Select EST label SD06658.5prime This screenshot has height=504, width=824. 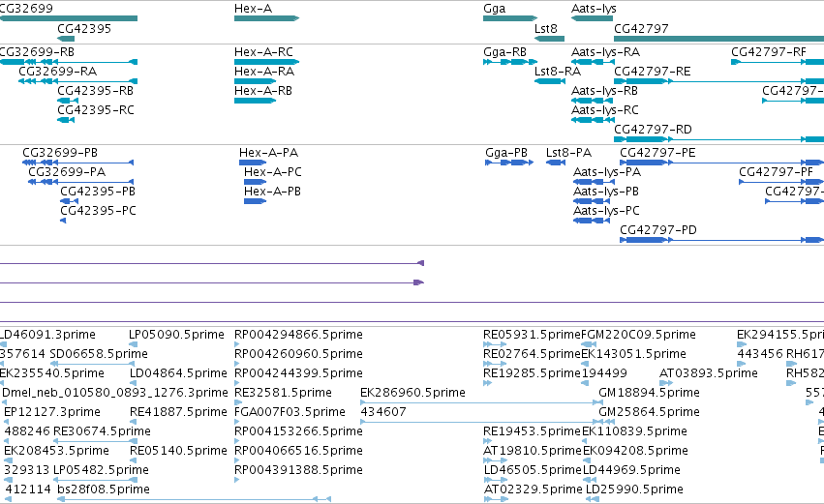(99, 354)
